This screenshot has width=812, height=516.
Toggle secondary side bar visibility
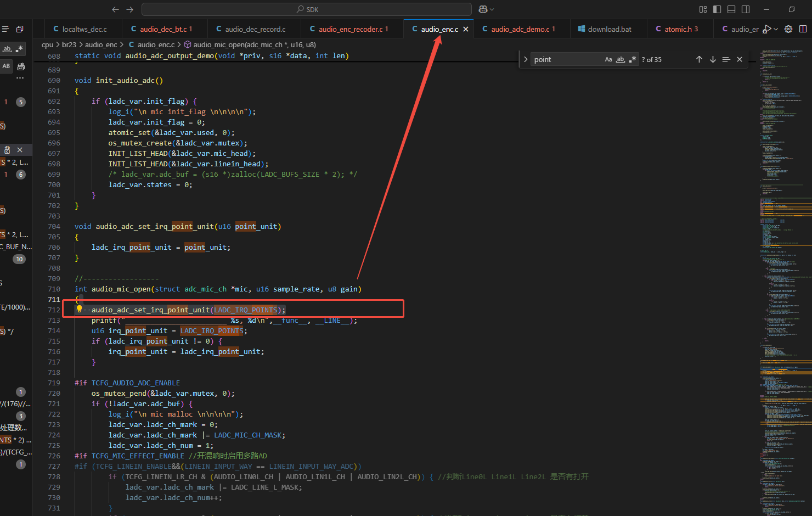click(x=746, y=9)
